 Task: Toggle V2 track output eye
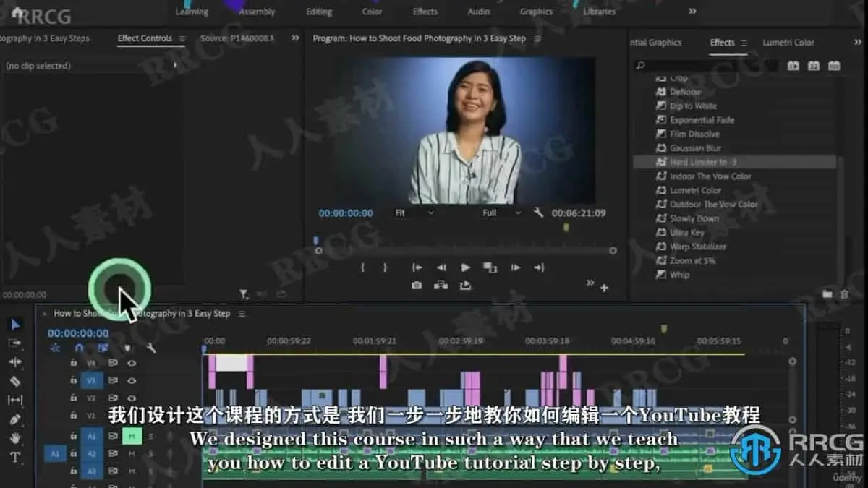[132, 398]
